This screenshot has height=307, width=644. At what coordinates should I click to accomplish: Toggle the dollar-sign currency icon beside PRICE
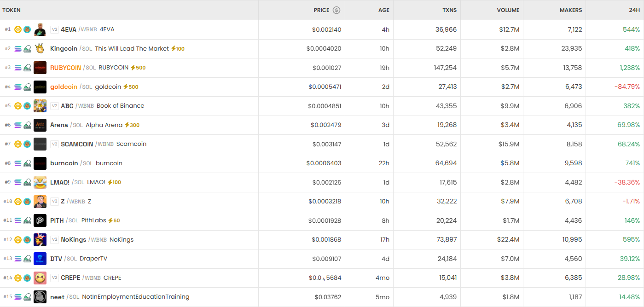(x=337, y=10)
